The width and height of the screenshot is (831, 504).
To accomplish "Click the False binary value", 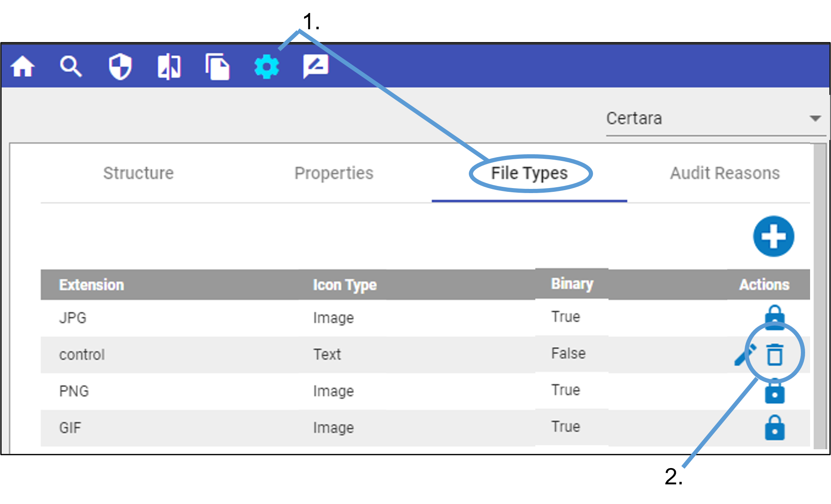I will 568,353.
